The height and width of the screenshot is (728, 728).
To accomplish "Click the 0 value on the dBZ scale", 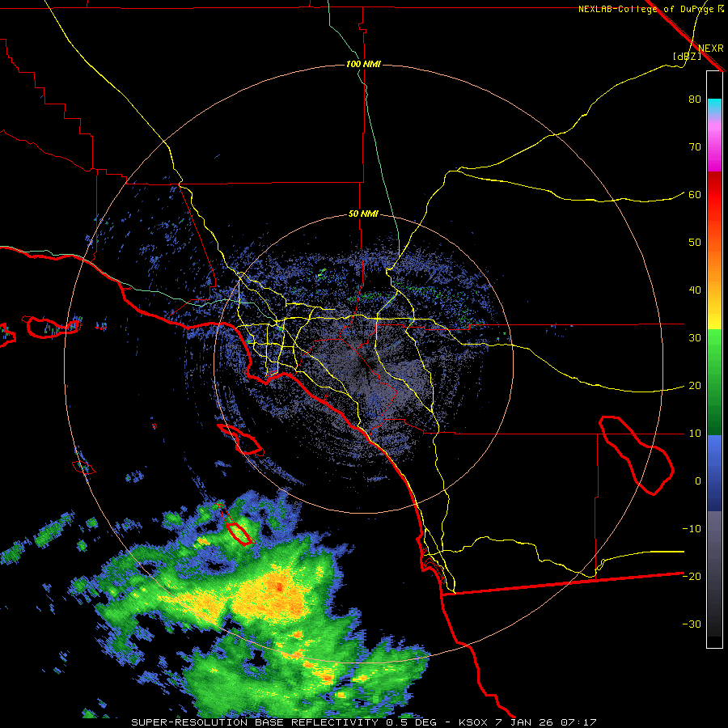I will [x=698, y=481].
